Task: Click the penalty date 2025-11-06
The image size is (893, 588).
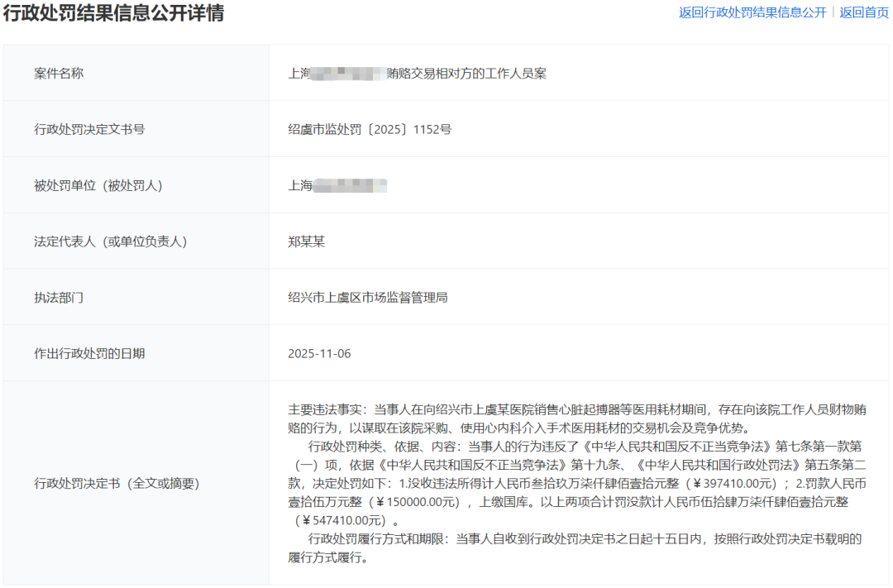Action: pos(319,353)
